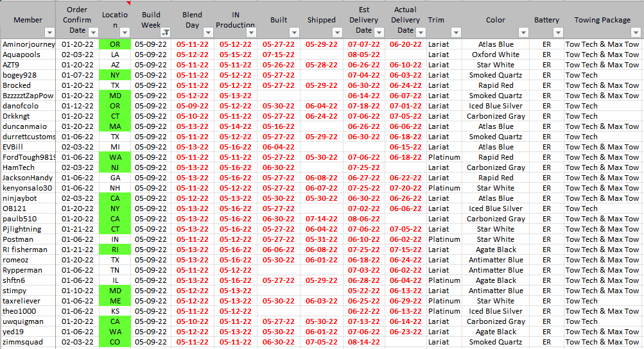Select the Aminorjourney member cell
Image resolution: width=644 pixels, height=349 pixels.
pyautogui.click(x=28, y=44)
